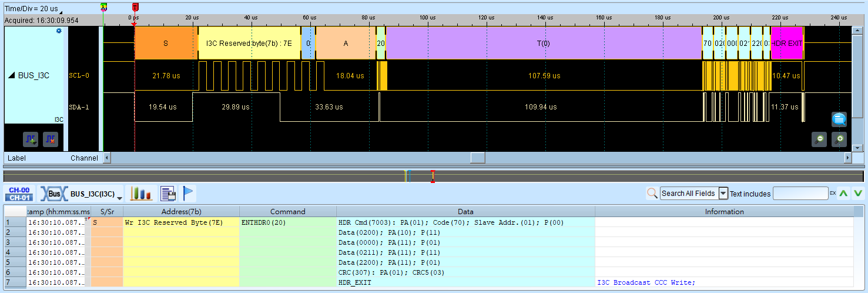Screen dimensions: 868x293
Task: Select the A cursor marker on ruler
Action: pyautogui.click(x=104, y=6)
